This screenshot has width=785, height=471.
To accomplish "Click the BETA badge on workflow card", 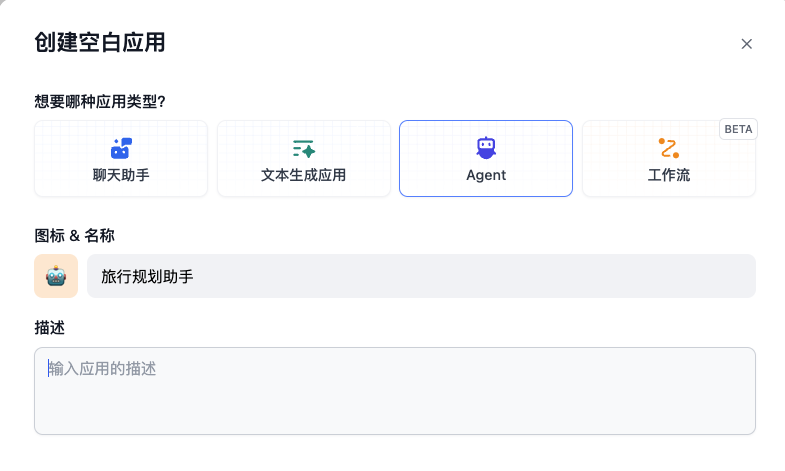I will pos(738,129).
